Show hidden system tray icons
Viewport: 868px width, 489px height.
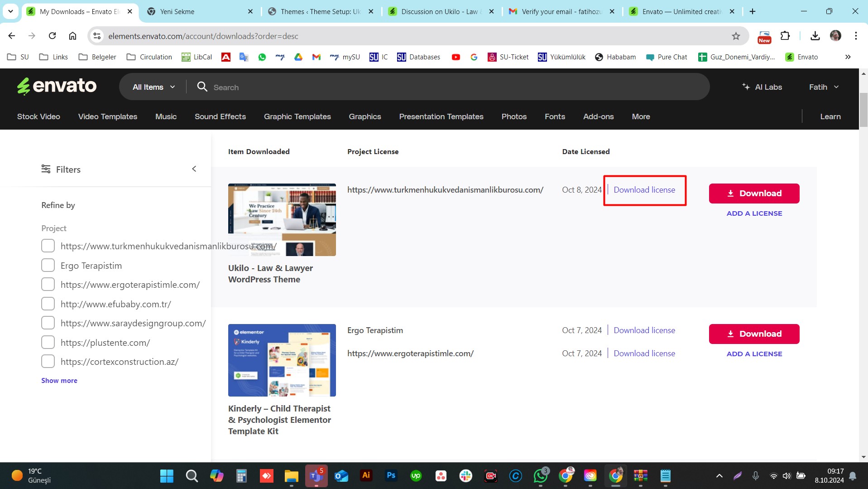[719, 476]
